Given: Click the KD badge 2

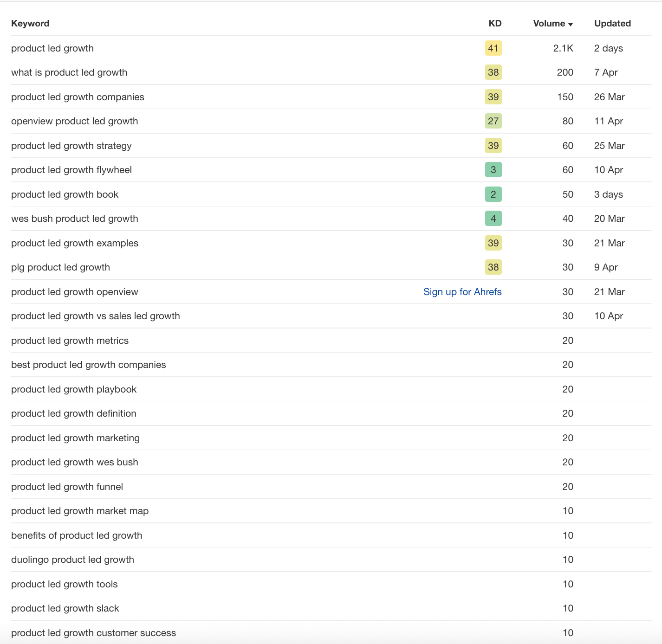Looking at the screenshot, I should tap(493, 194).
